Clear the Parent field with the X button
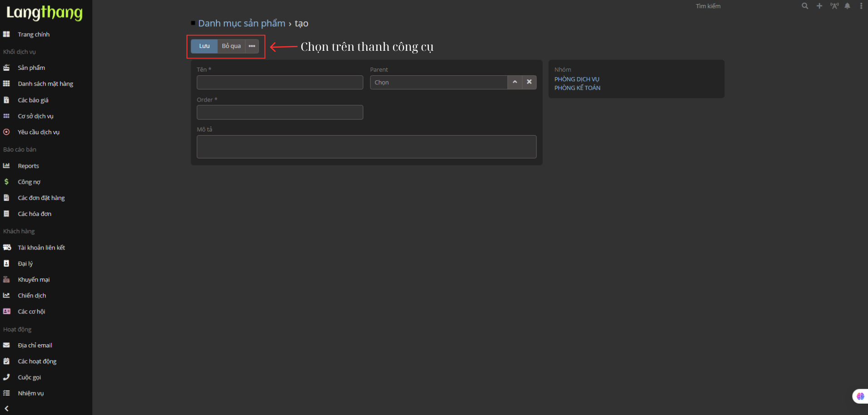The width and height of the screenshot is (868, 415). click(529, 82)
